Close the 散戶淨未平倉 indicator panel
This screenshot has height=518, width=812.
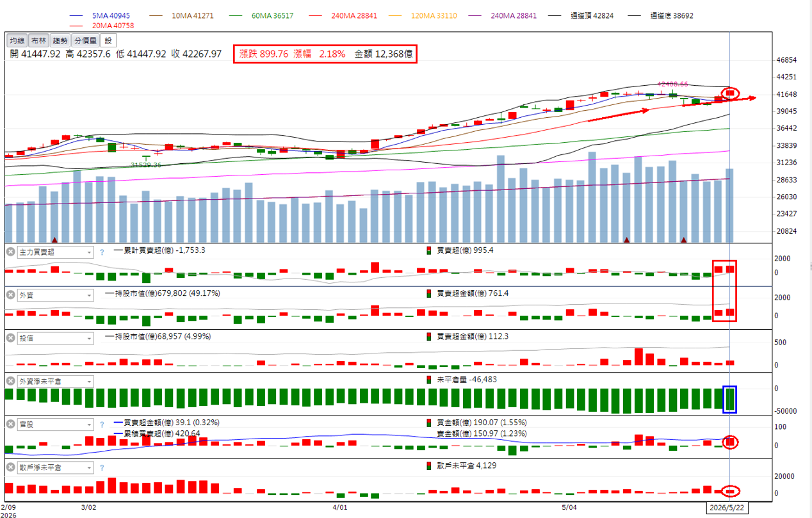click(10, 467)
